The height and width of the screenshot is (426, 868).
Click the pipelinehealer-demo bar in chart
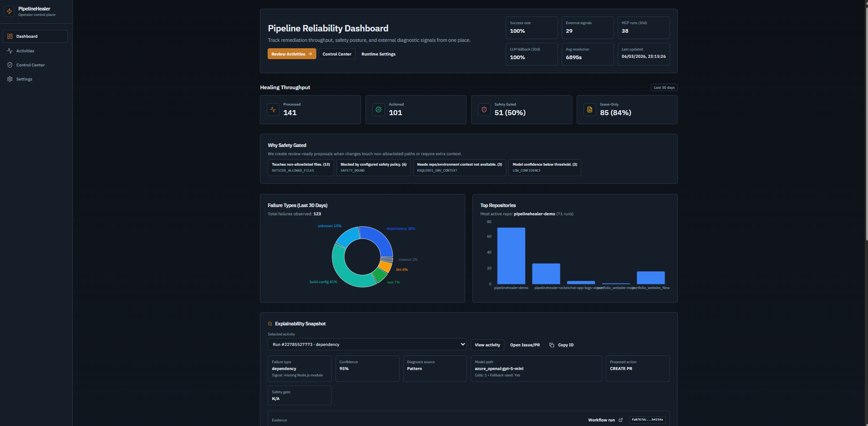(511, 256)
